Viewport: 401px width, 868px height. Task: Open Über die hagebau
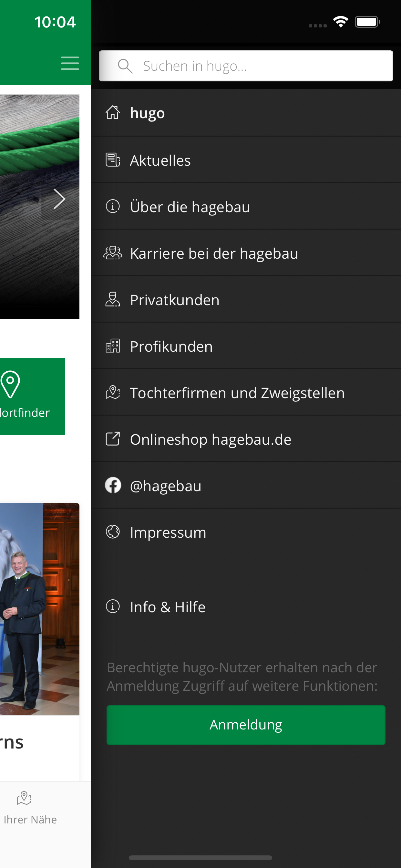click(246, 206)
